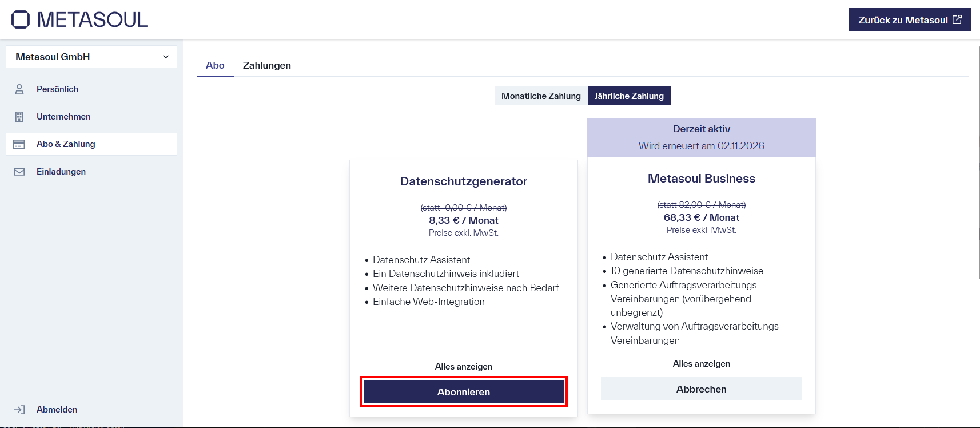This screenshot has height=428, width=980.
Task: Switch to Monatliche Zahlung billing
Action: point(540,96)
